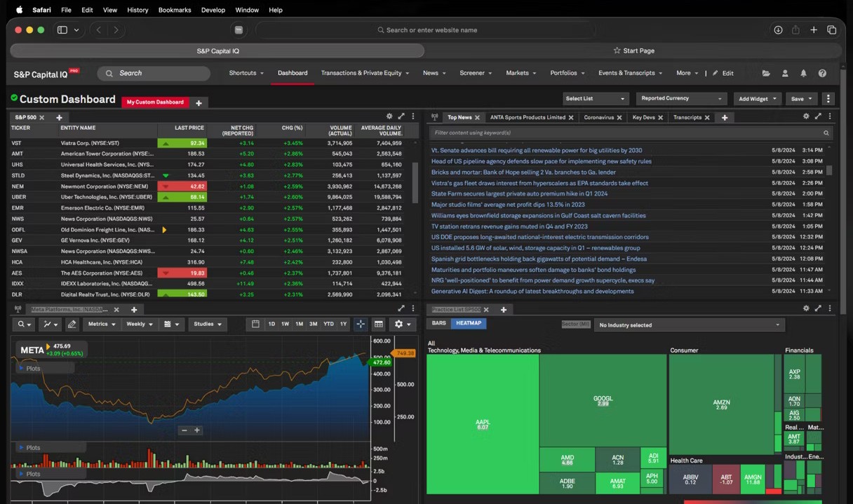Open the Markets menu
The image size is (853, 504).
(x=520, y=73)
